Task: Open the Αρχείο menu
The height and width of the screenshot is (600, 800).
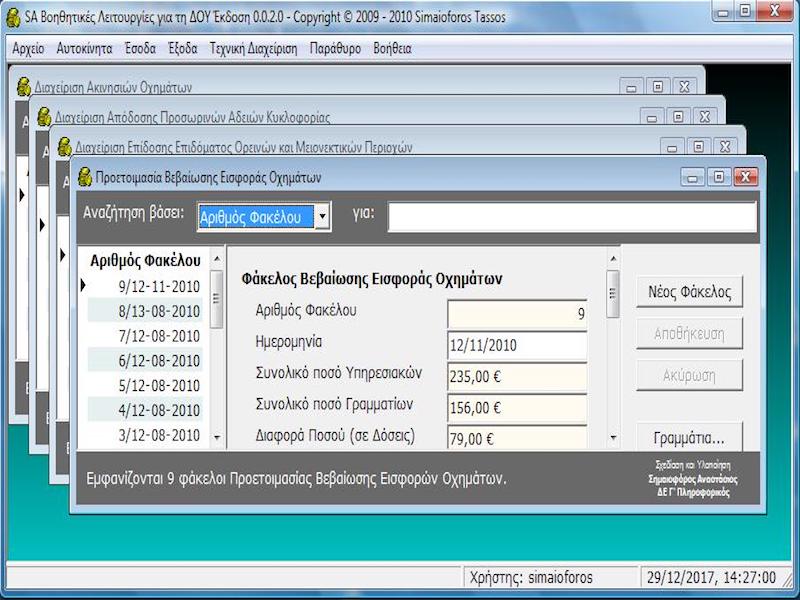Action: 28,49
